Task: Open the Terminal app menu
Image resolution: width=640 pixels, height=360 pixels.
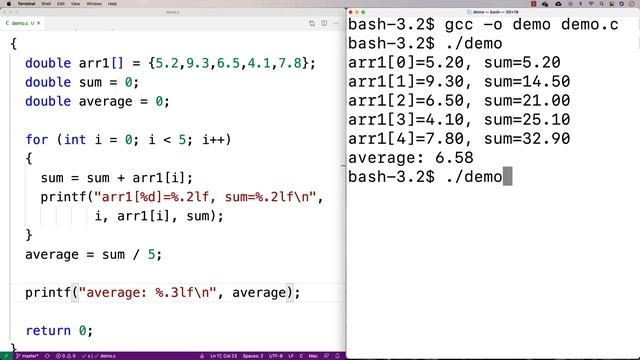Action: click(26, 4)
